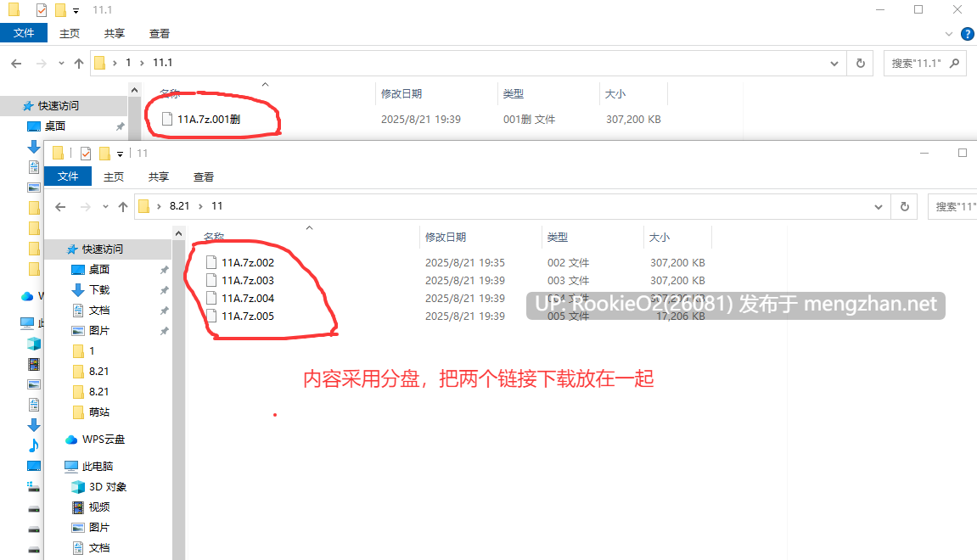Go up one level in the 11.1 window

point(78,63)
